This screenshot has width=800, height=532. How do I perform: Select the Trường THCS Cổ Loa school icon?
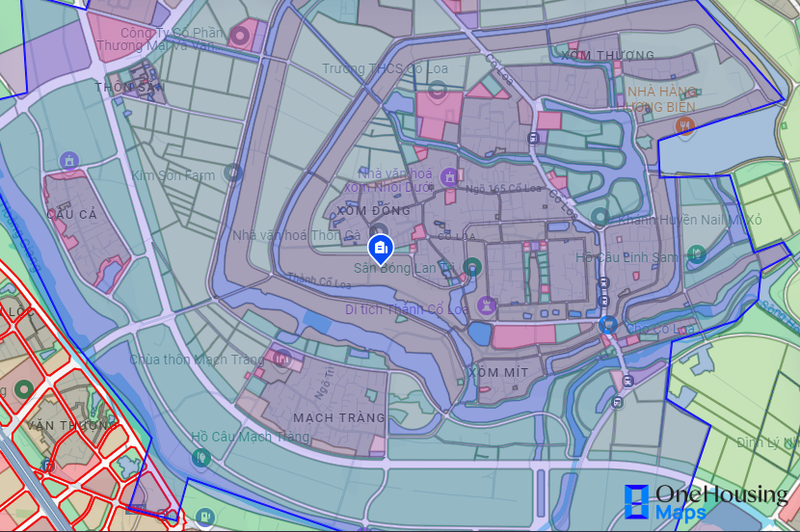tap(437, 90)
